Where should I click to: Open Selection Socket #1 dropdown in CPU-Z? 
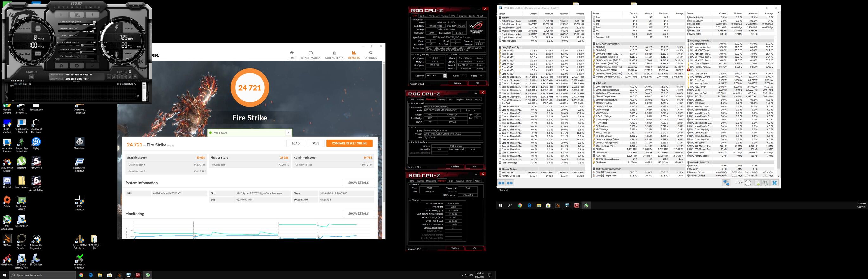pyautogui.click(x=436, y=75)
